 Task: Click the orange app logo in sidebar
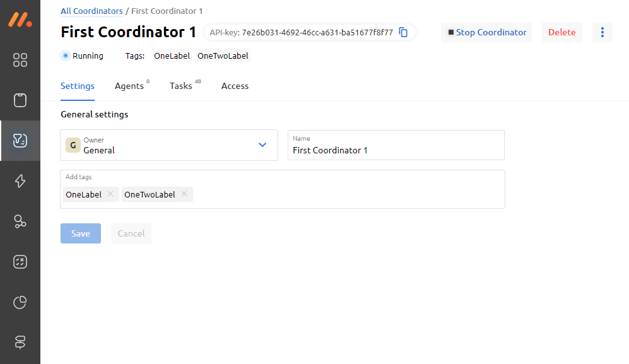pos(20,20)
